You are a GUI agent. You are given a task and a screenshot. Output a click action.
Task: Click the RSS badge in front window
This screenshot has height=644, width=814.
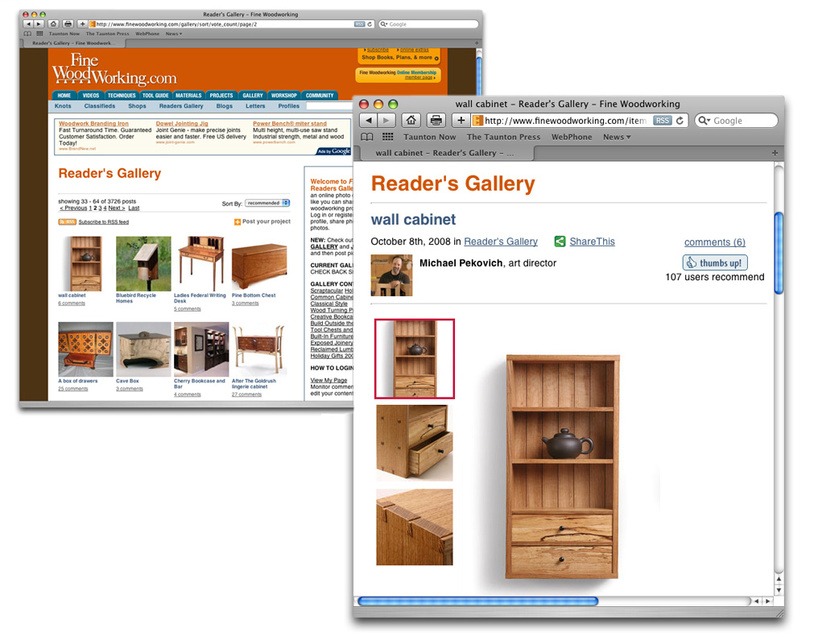662,121
